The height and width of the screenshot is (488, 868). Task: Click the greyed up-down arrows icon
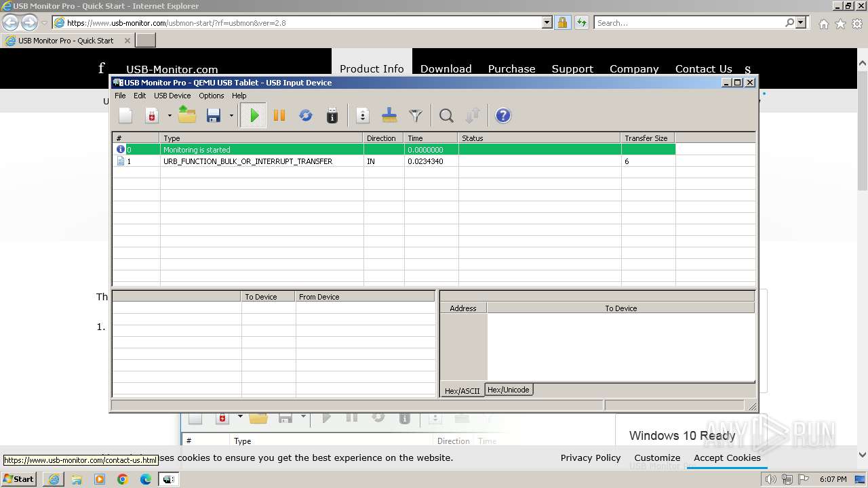(473, 116)
